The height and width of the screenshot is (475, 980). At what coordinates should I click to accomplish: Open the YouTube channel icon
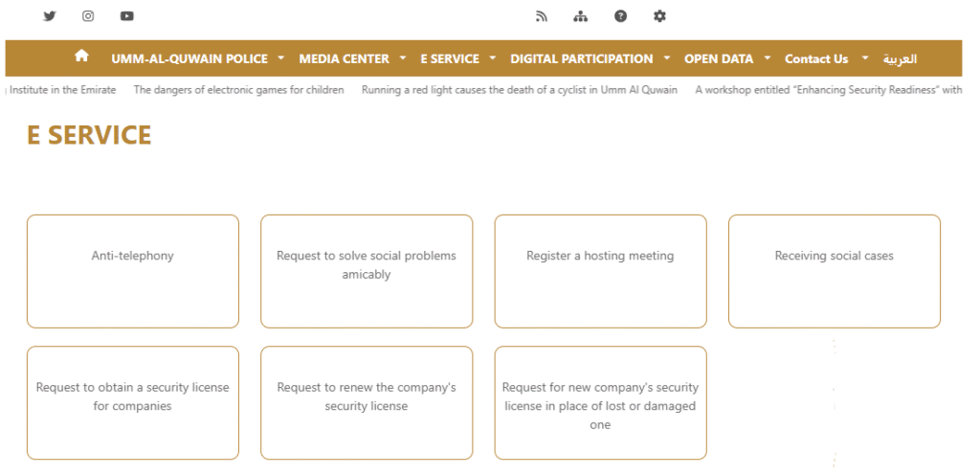tap(127, 16)
